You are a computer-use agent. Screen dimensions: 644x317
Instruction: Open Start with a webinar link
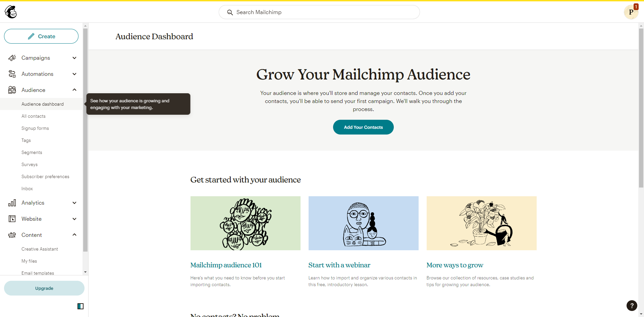coord(339,265)
